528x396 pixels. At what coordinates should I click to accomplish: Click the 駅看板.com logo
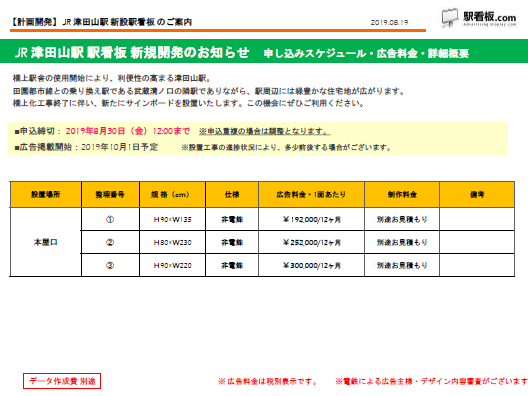point(479,18)
